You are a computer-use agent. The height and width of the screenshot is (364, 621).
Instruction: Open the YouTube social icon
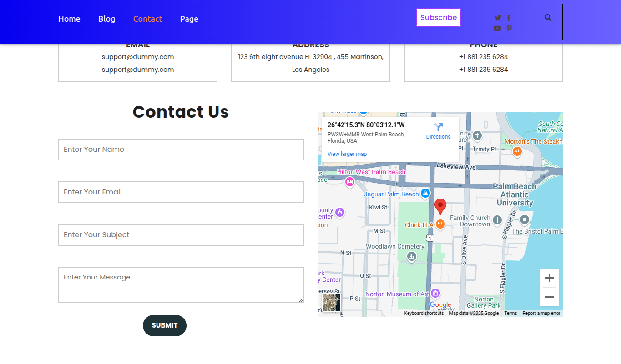pos(497,28)
